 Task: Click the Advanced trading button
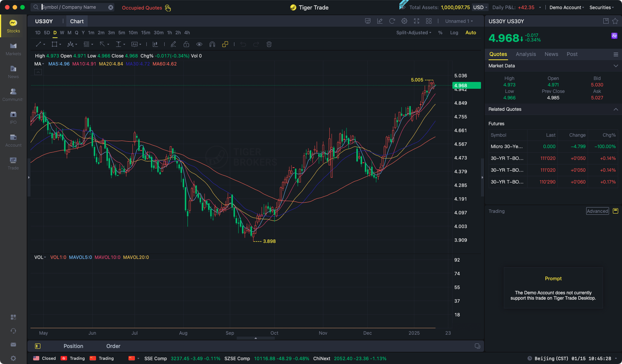click(597, 211)
